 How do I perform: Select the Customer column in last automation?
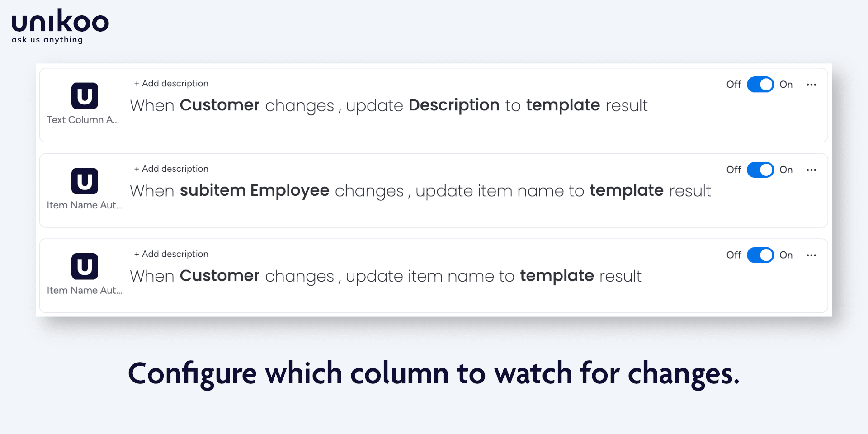pos(220,276)
